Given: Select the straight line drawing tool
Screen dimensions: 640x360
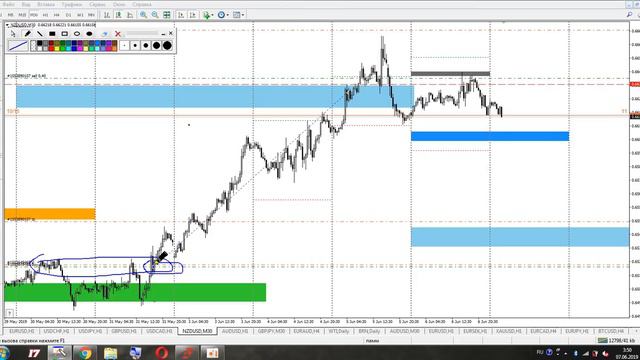Looking at the screenshot, I should (40, 34).
